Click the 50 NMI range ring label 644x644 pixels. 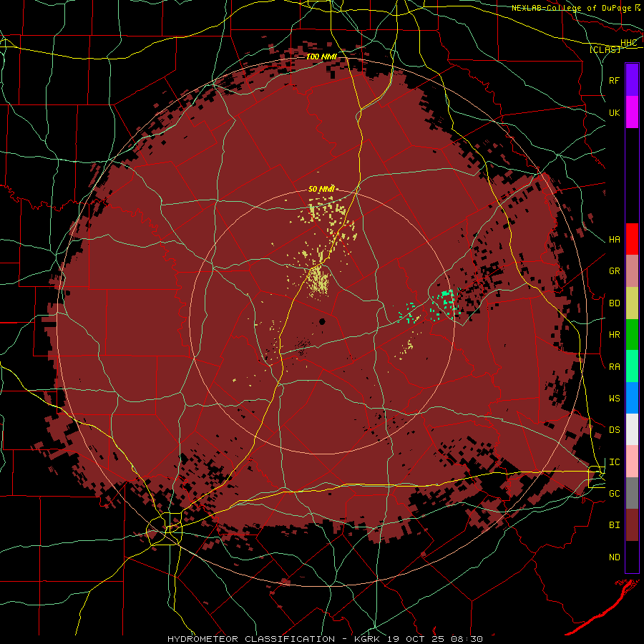click(321, 189)
